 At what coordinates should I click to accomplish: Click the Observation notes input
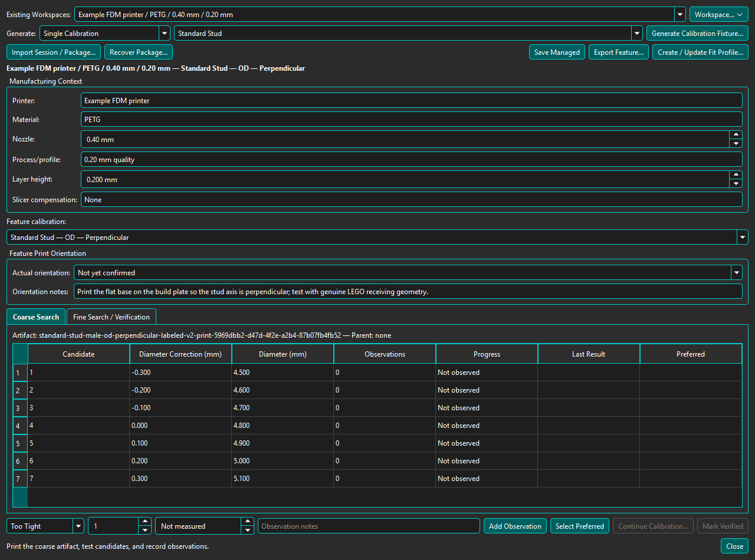pos(369,526)
